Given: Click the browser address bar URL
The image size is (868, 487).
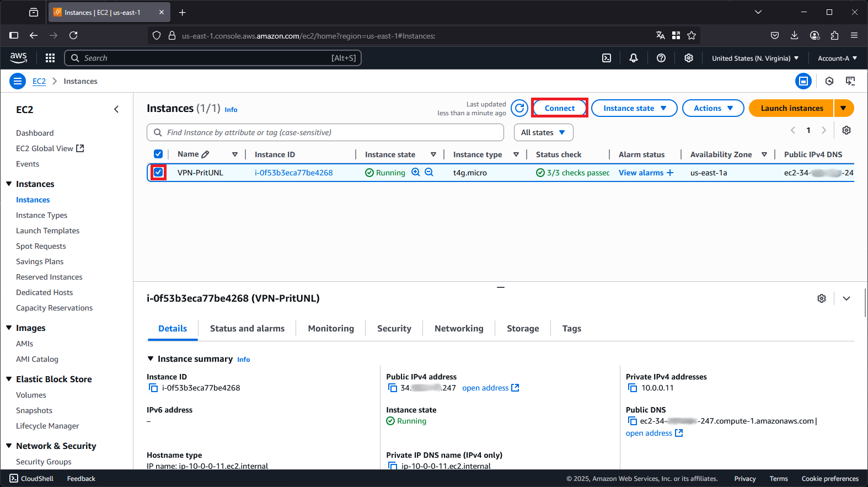Looking at the screenshot, I should (309, 36).
